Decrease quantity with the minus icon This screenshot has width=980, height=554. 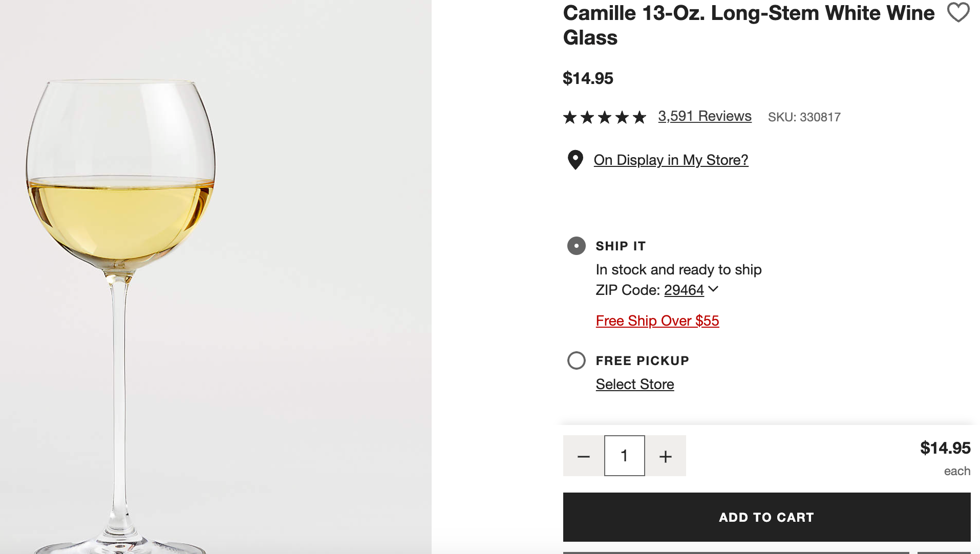[x=583, y=455]
